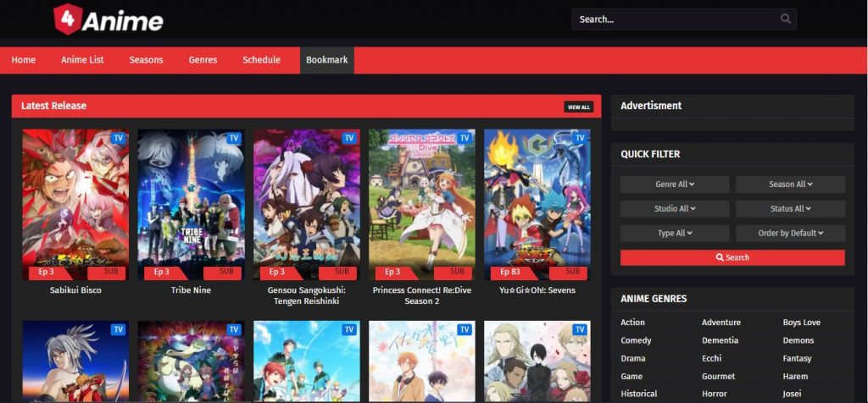Open the Sabikui Bisco poster thumbnail

[x=75, y=205]
